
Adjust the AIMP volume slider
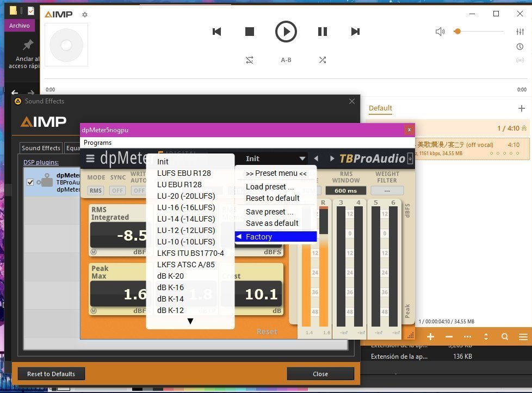click(478, 32)
